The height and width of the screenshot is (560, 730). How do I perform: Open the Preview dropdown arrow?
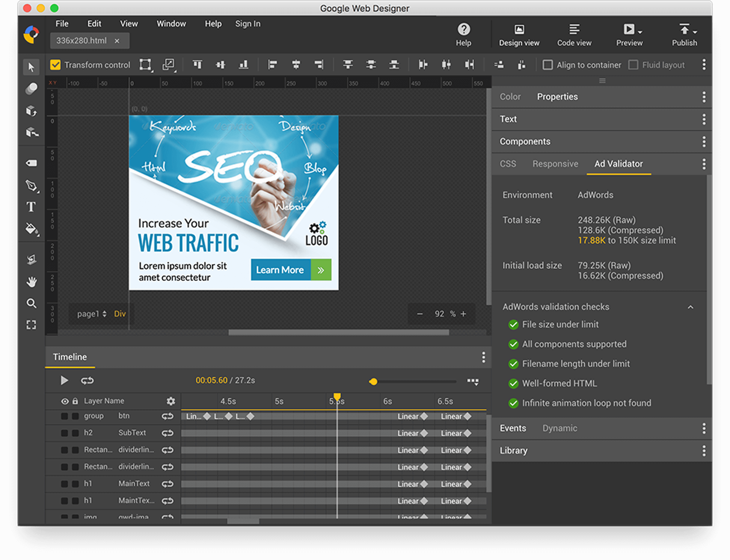[640, 32]
